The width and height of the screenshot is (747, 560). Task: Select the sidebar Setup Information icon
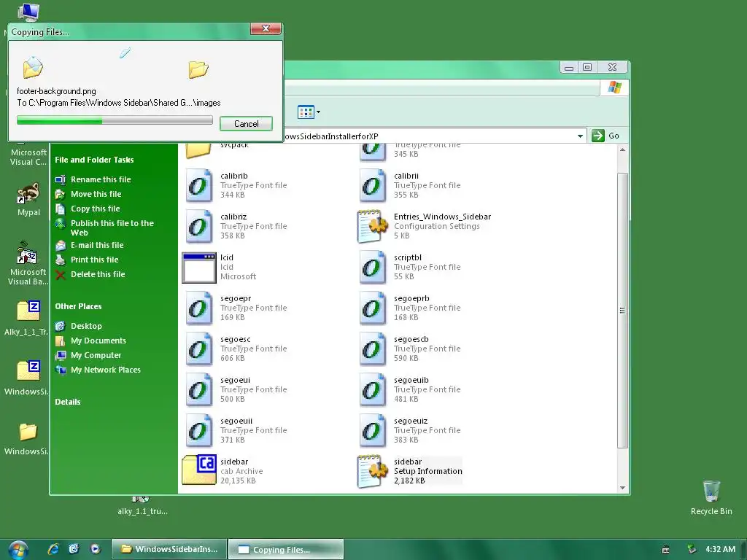pyautogui.click(x=373, y=472)
